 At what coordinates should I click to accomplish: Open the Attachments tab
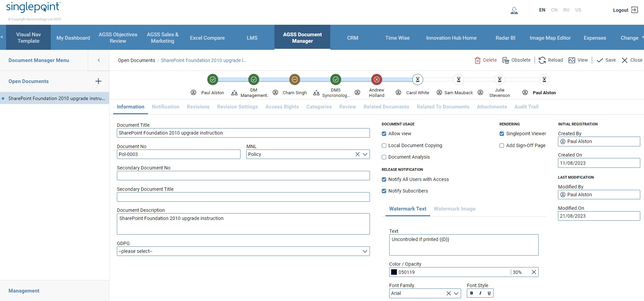tap(492, 107)
